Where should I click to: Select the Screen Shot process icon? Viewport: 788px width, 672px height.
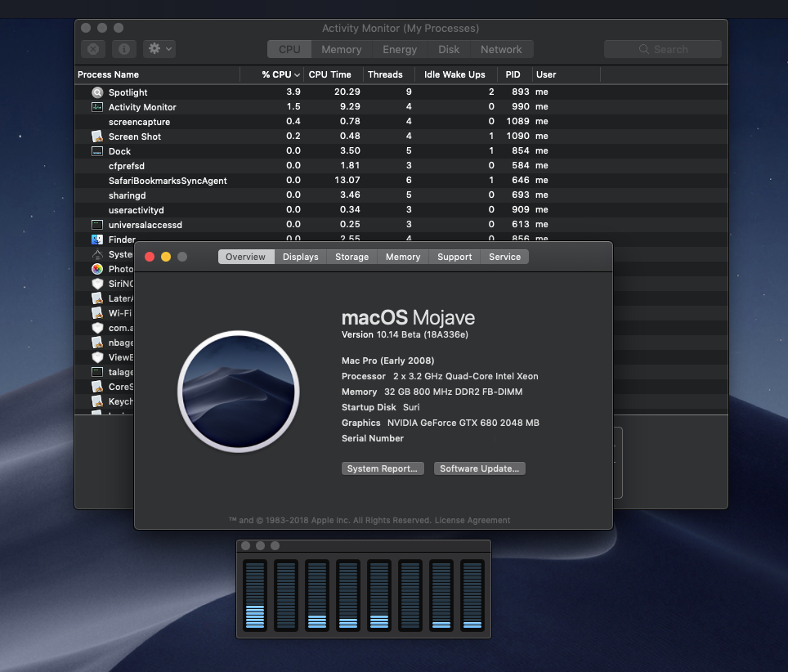[97, 137]
